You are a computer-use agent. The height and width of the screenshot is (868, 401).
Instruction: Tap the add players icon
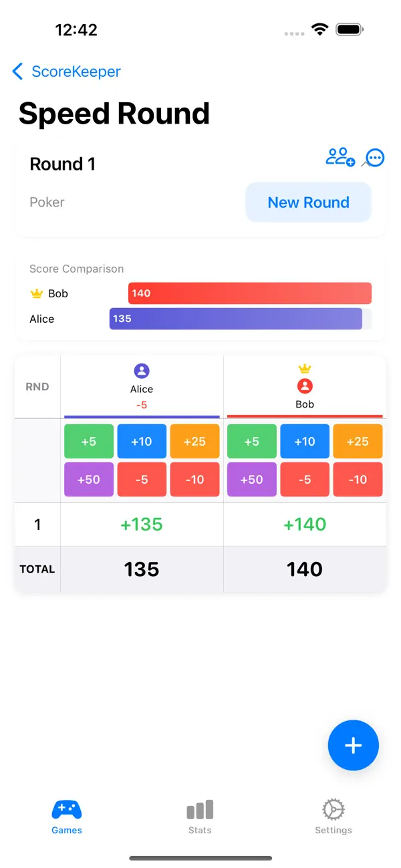340,157
